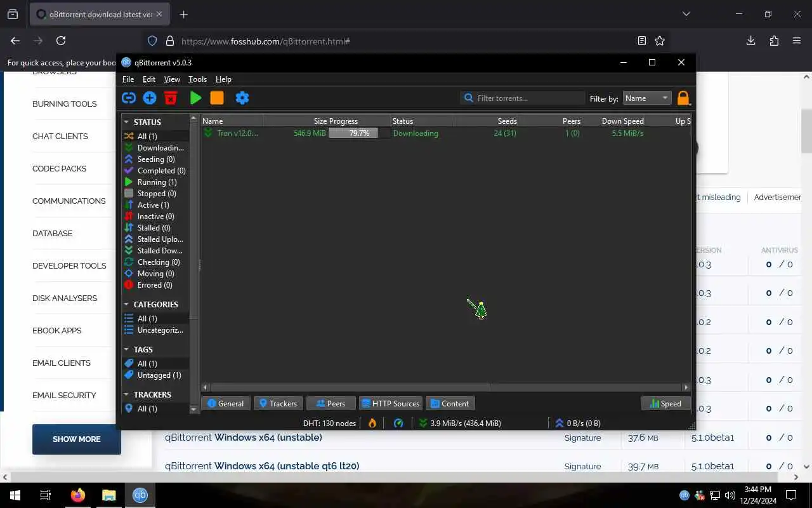
Task: Click the Windows Start button
Action: tap(15, 495)
